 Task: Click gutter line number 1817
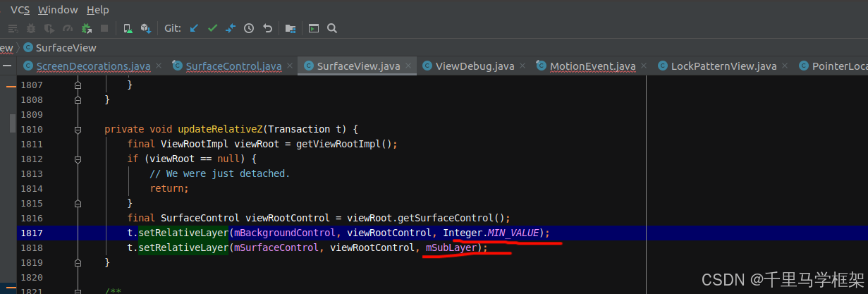click(32, 233)
